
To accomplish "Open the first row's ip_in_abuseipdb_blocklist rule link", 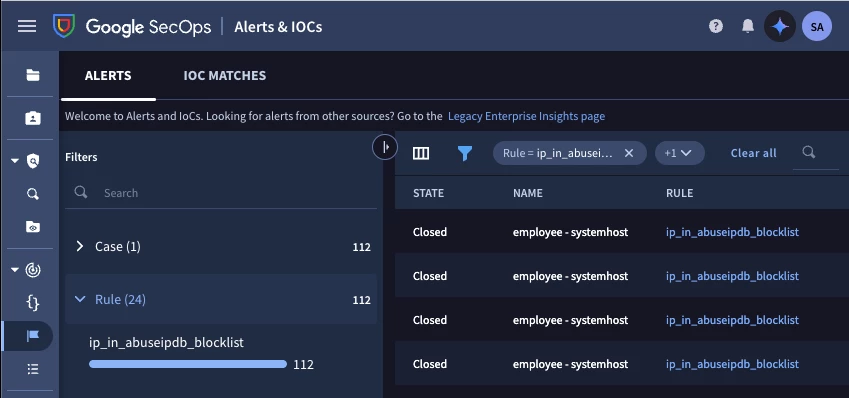I will [732, 232].
